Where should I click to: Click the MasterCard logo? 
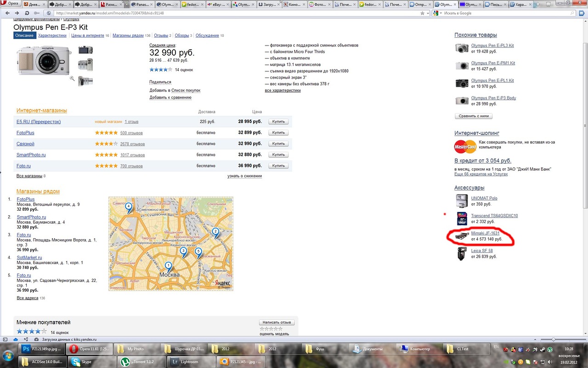465,147
